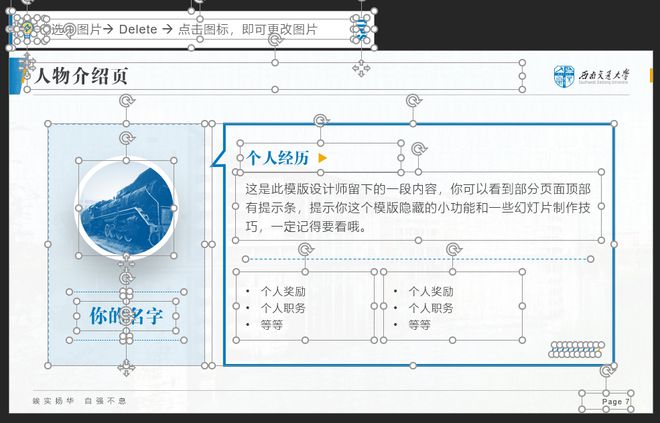
Task: Click rotation handle above 你的名字 name box
Action: pos(126,278)
